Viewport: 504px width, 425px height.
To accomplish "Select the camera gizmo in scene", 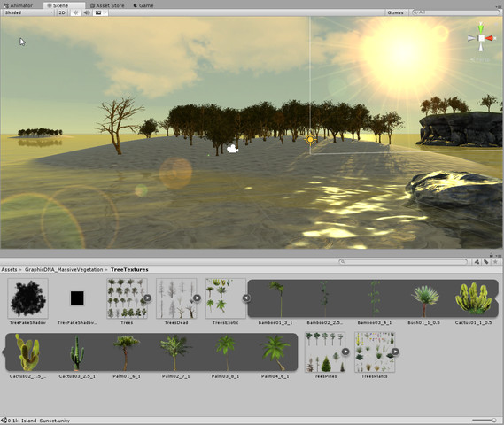I will pos(232,149).
